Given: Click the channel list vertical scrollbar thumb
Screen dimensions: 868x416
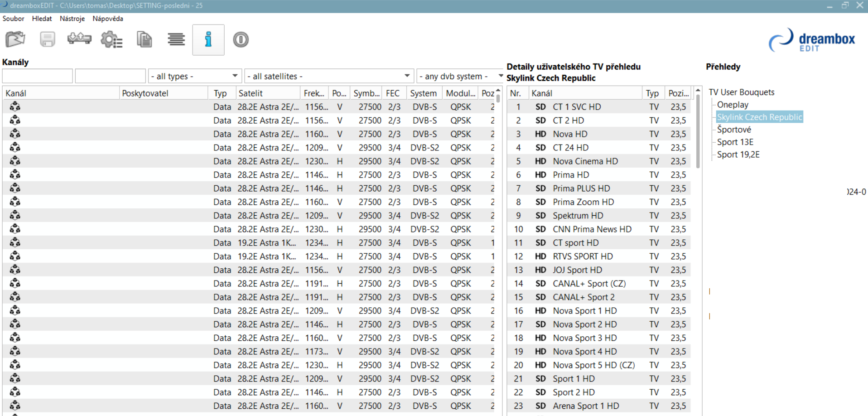Looking at the screenshot, I should (498, 97).
